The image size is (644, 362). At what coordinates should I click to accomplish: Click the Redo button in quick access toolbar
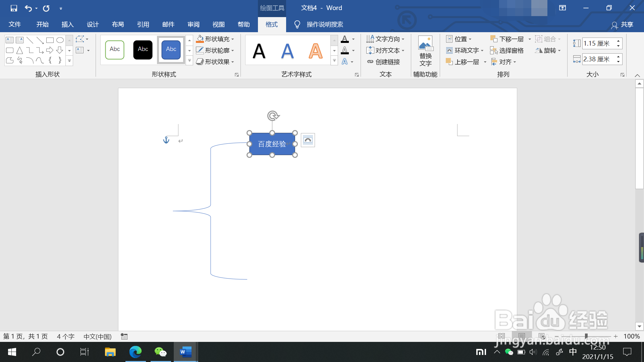(46, 8)
